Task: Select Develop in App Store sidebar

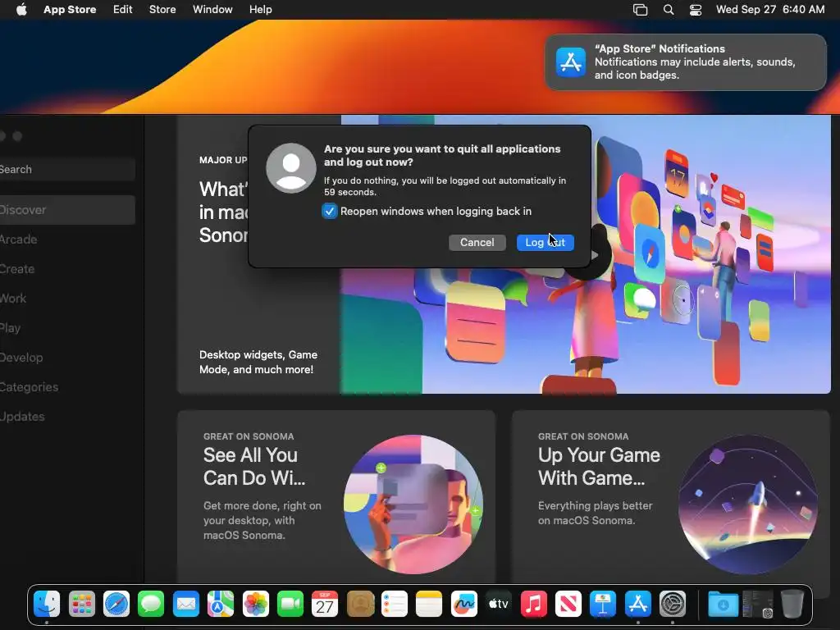Action: point(66,358)
